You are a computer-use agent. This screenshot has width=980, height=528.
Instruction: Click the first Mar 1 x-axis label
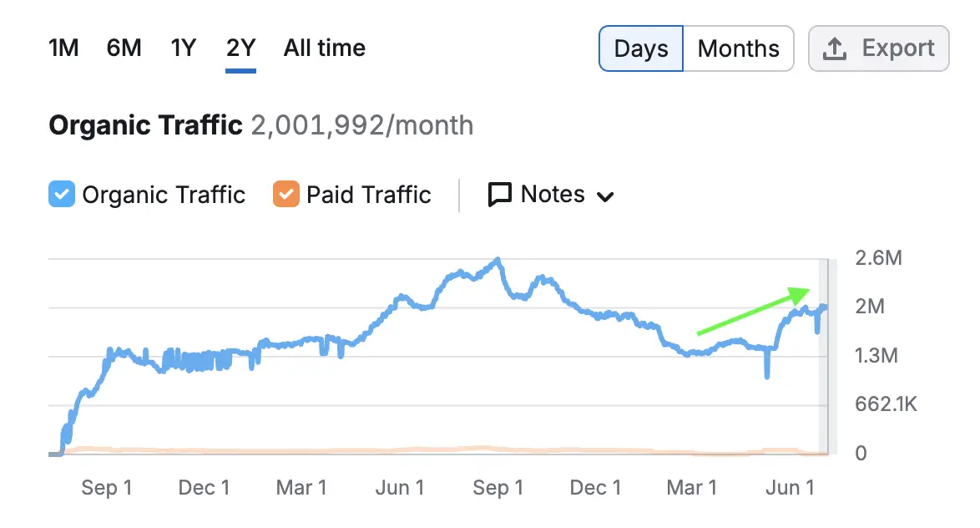[301, 487]
